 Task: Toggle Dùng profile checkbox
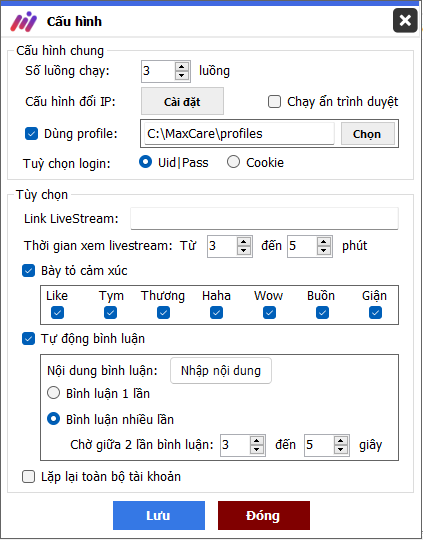click(31, 134)
